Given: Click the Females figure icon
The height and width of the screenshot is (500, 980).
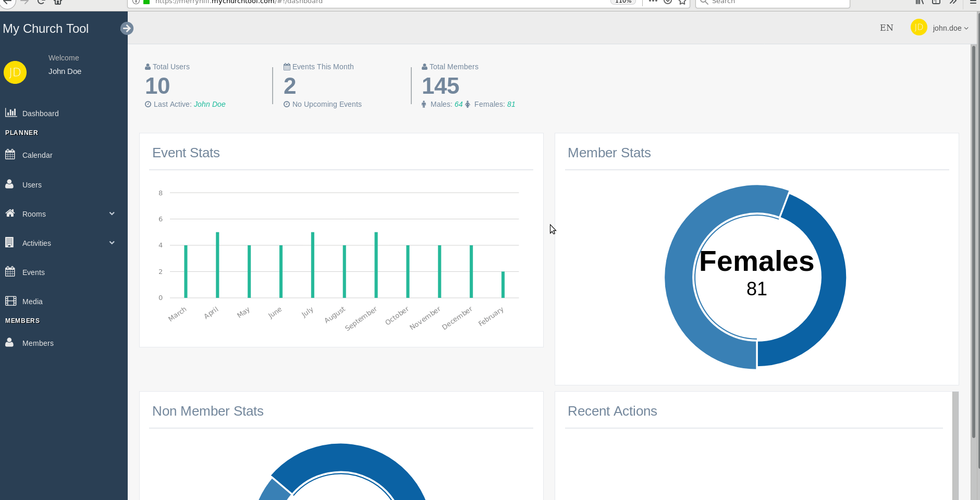Looking at the screenshot, I should coord(468,104).
